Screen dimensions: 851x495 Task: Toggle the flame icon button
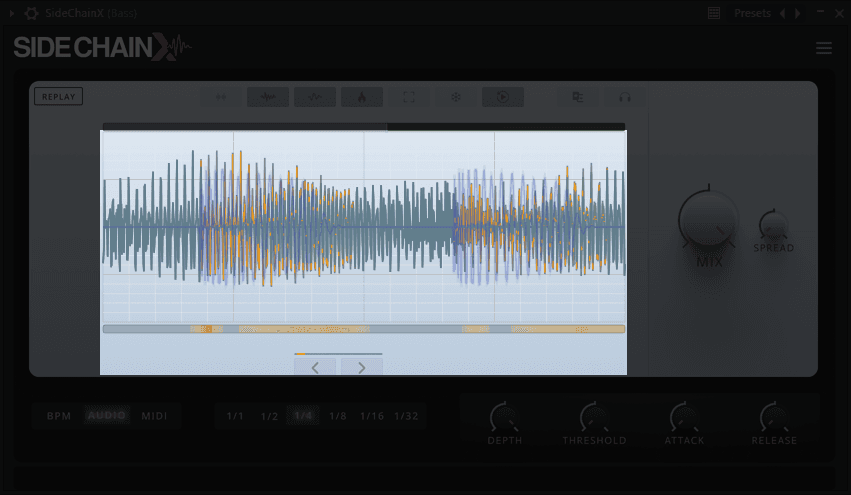click(362, 97)
